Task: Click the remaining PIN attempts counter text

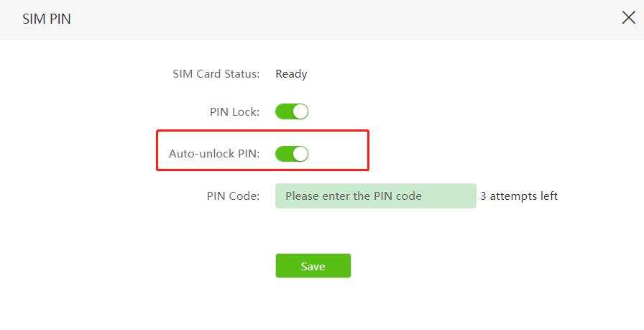Action: (519, 196)
